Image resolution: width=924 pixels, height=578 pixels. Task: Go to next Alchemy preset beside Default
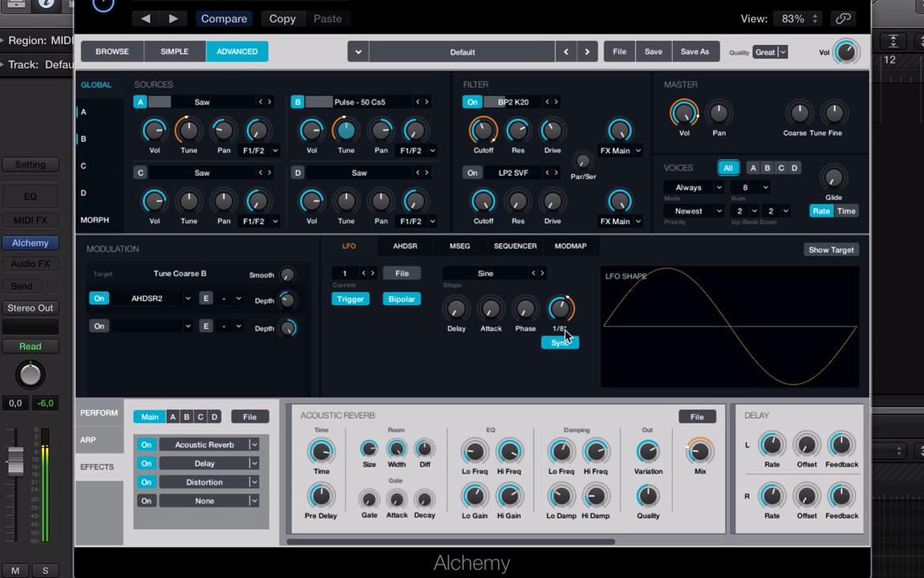(587, 52)
